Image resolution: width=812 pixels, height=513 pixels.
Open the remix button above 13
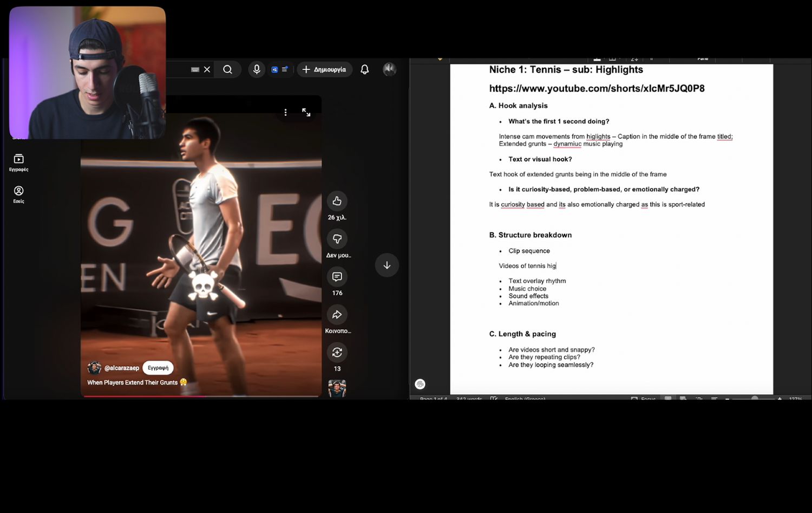337,353
